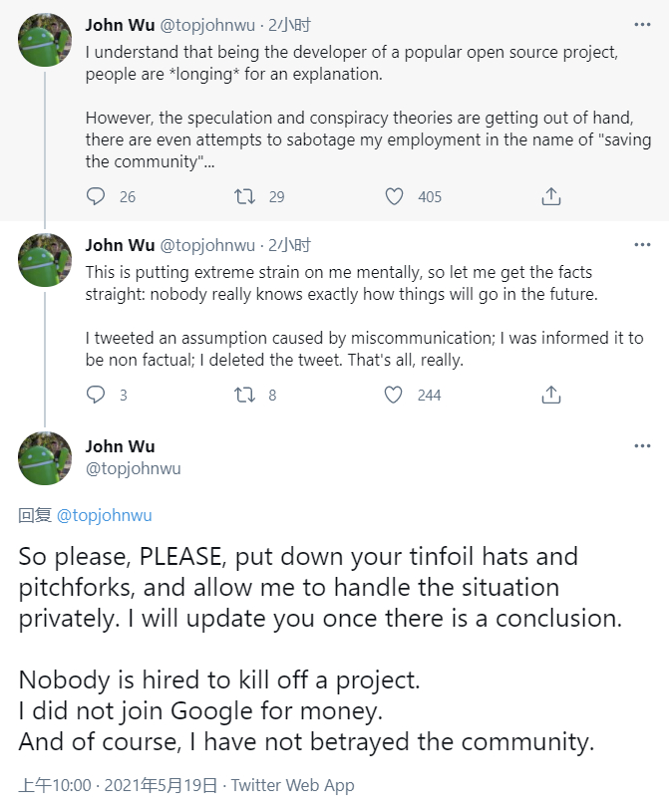669x812 pixels.
Task: Open the first tweet's 2小时 timestamp
Action: pos(290,25)
